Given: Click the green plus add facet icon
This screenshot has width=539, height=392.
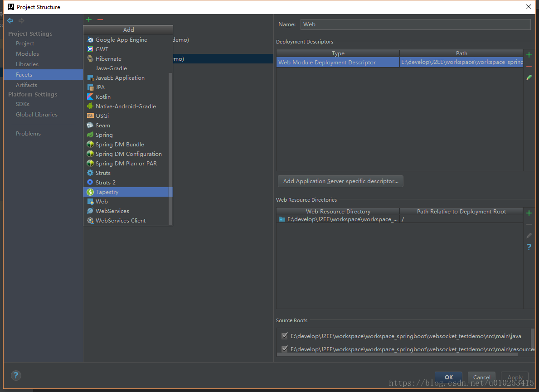Looking at the screenshot, I should point(89,19).
